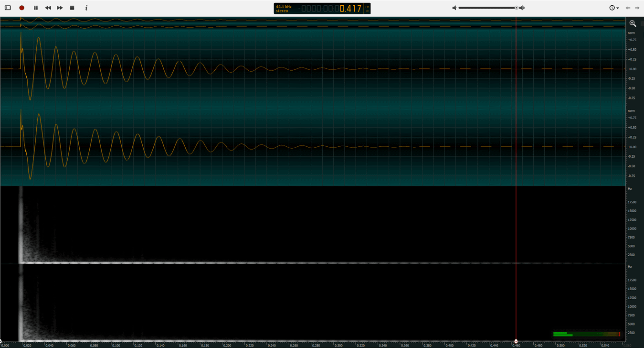This screenshot has width=644, height=348.
Task: Stop audio playback
Action: coord(72,8)
